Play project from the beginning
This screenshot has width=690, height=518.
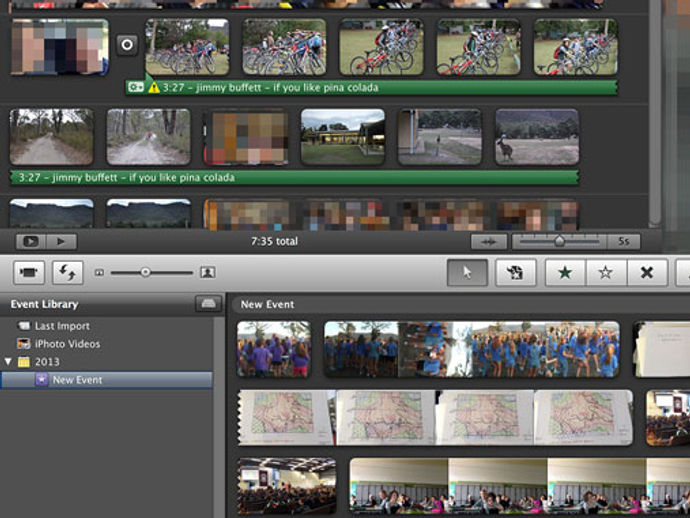tap(61, 242)
